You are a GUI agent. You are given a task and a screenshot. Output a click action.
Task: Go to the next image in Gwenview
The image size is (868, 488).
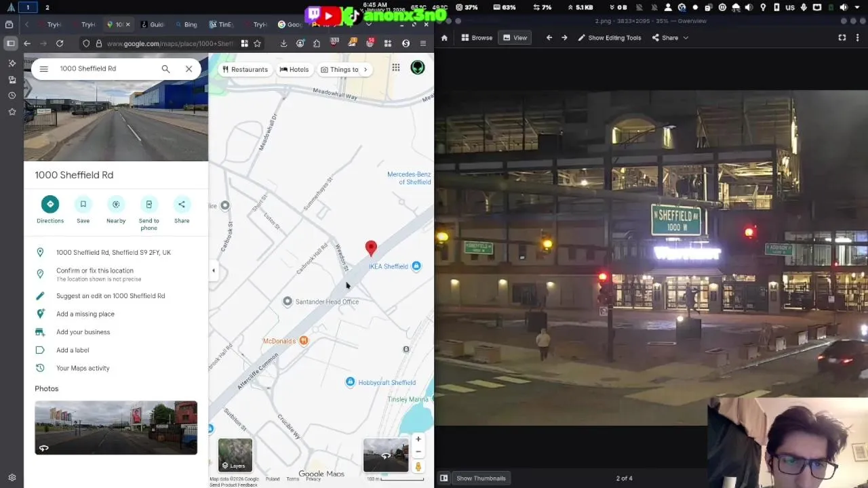tap(564, 38)
